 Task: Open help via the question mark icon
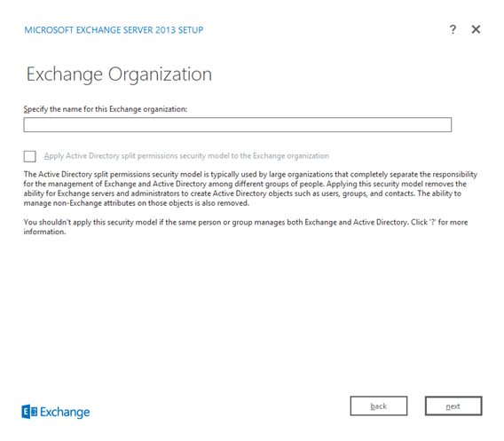coord(453,29)
